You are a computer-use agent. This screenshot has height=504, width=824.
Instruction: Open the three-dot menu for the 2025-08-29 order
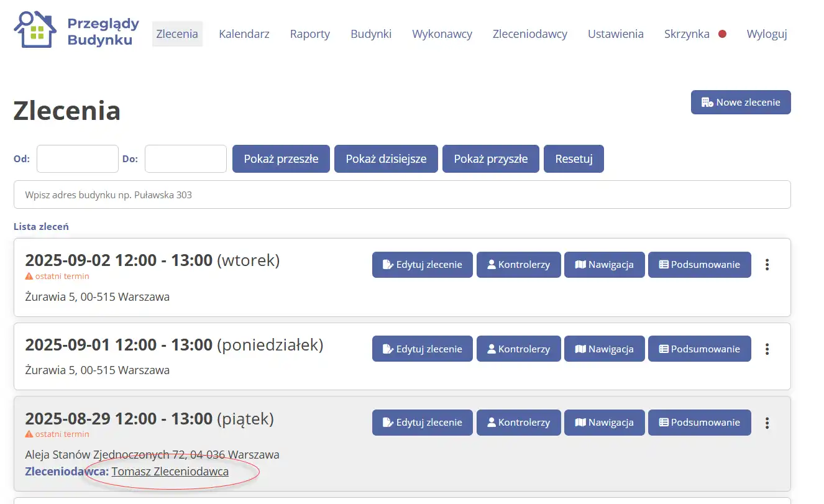pyautogui.click(x=767, y=423)
